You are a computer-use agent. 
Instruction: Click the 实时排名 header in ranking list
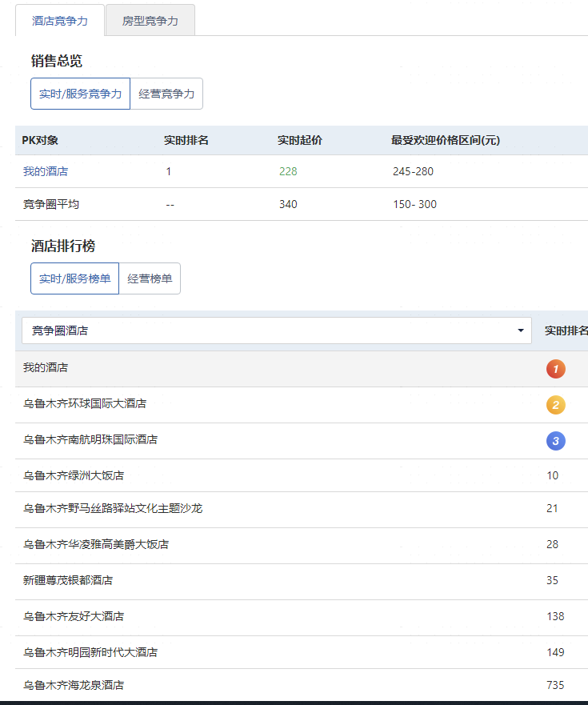pos(566,330)
